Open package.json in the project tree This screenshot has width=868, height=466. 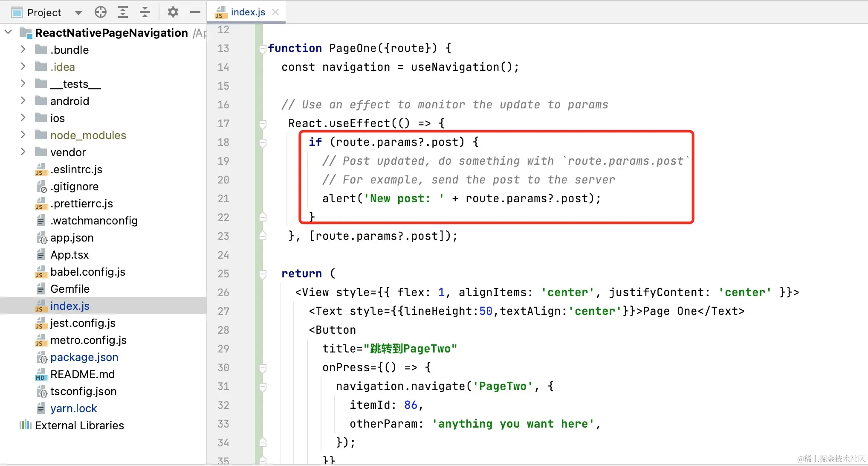pyautogui.click(x=84, y=357)
